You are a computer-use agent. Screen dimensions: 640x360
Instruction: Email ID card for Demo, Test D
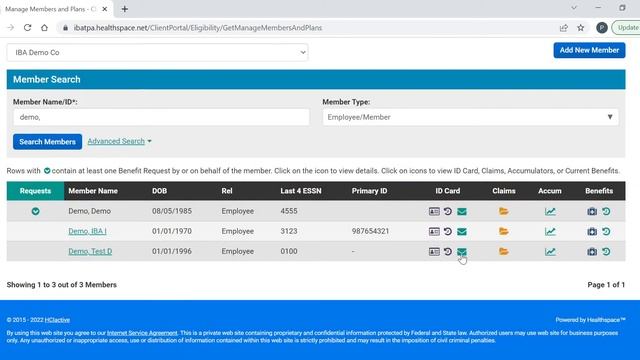(x=462, y=251)
